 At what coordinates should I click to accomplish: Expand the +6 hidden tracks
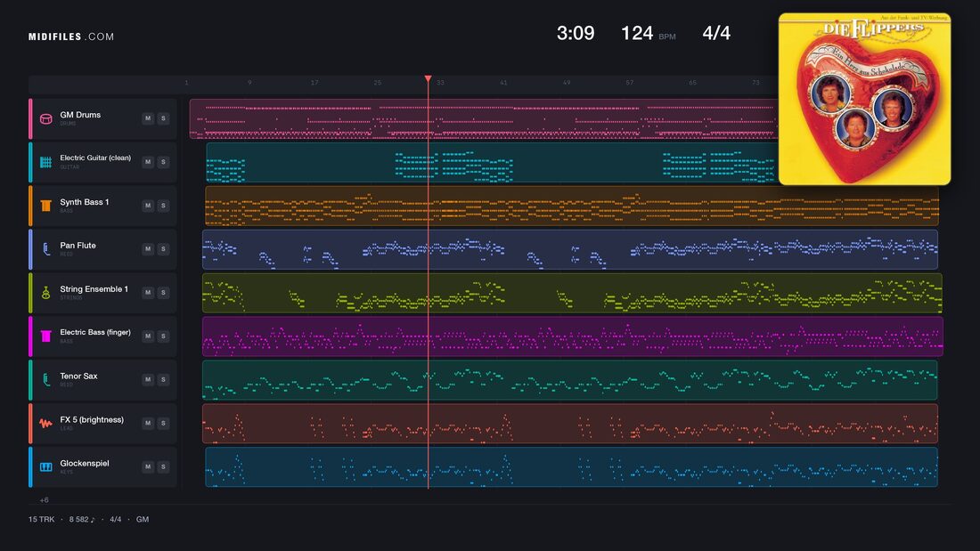pyautogui.click(x=44, y=499)
